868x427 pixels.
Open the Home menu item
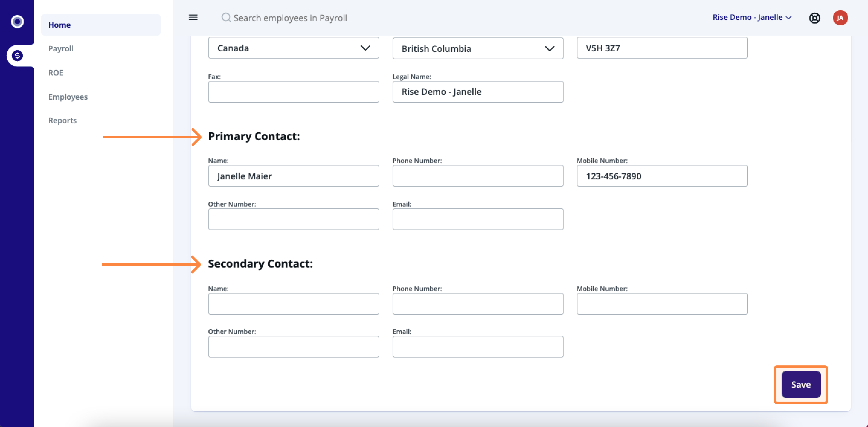click(x=101, y=25)
